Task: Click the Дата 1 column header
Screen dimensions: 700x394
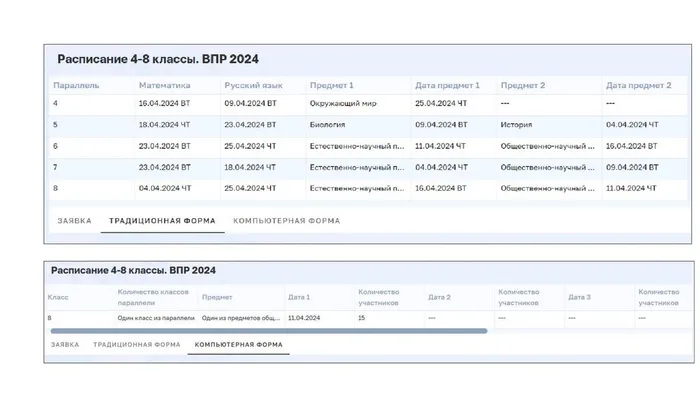Action: coord(299,297)
